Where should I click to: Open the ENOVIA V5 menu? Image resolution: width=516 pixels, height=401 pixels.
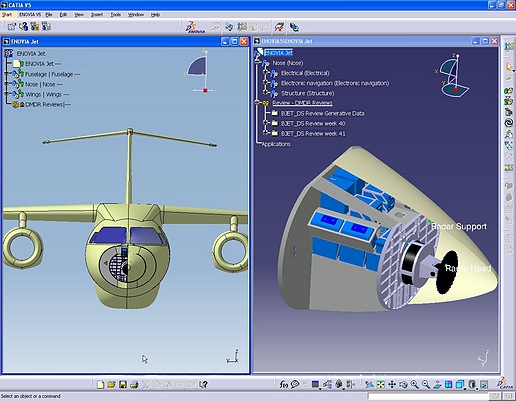coord(30,15)
